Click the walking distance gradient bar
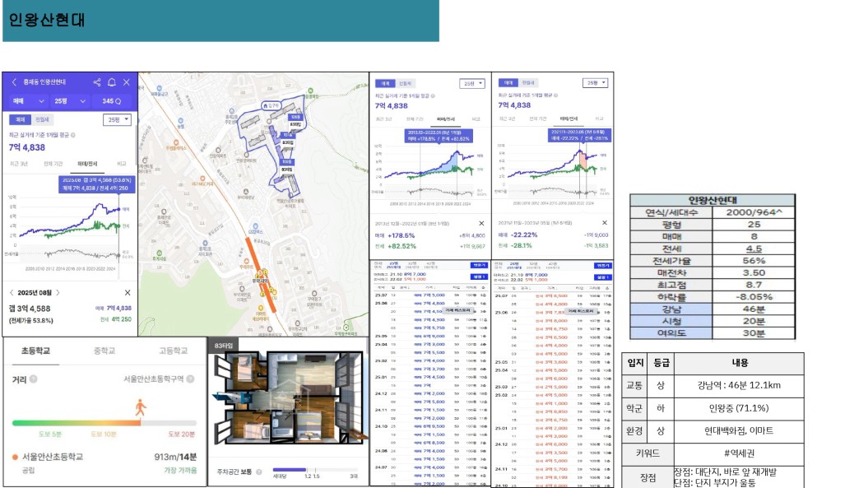This screenshot has height=488, width=868. [x=104, y=423]
